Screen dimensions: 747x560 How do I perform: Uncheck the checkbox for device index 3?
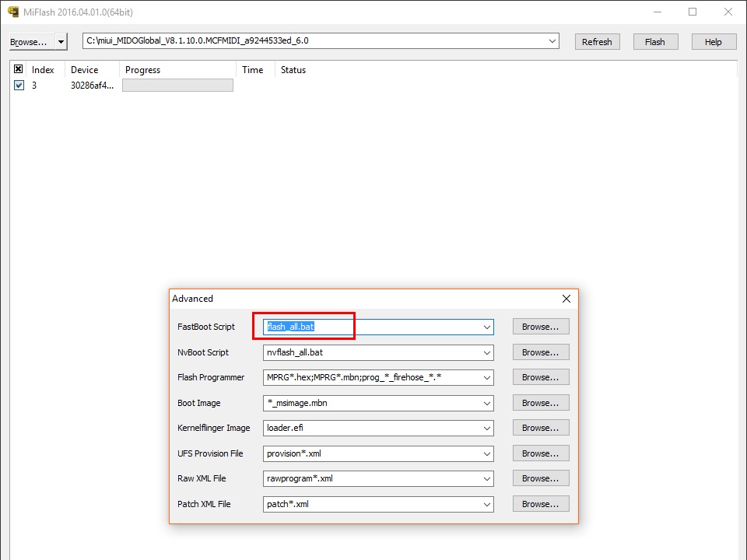coord(19,86)
